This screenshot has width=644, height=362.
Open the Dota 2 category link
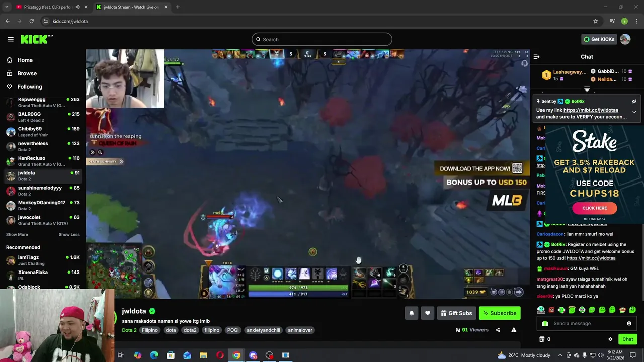(x=129, y=330)
